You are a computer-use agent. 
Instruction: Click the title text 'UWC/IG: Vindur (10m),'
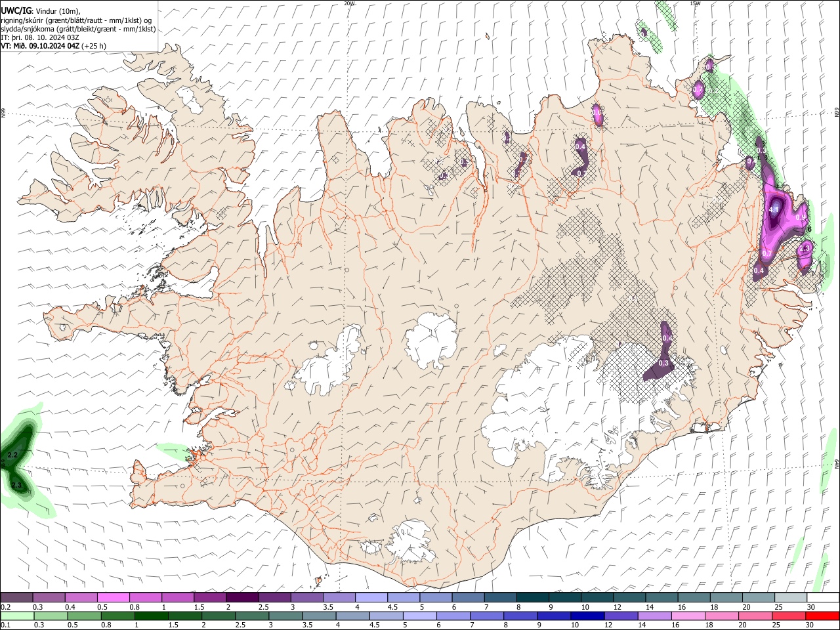[40, 11]
